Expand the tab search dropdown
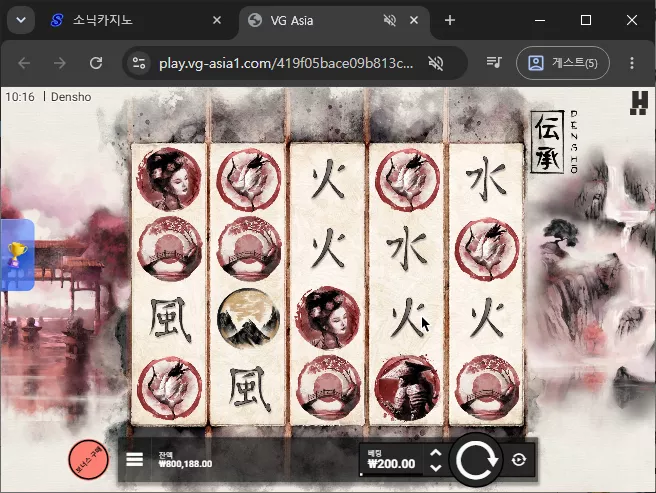This screenshot has height=493, width=656. click(21, 20)
